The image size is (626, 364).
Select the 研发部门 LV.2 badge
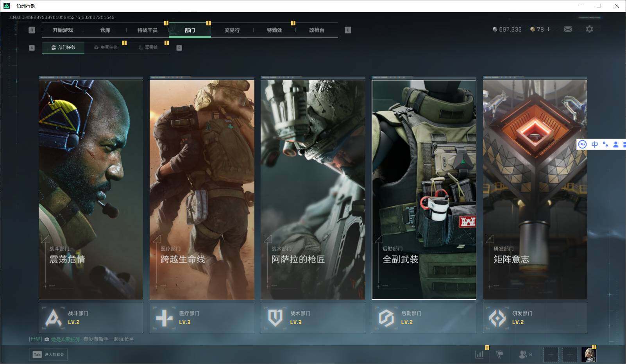535,318
